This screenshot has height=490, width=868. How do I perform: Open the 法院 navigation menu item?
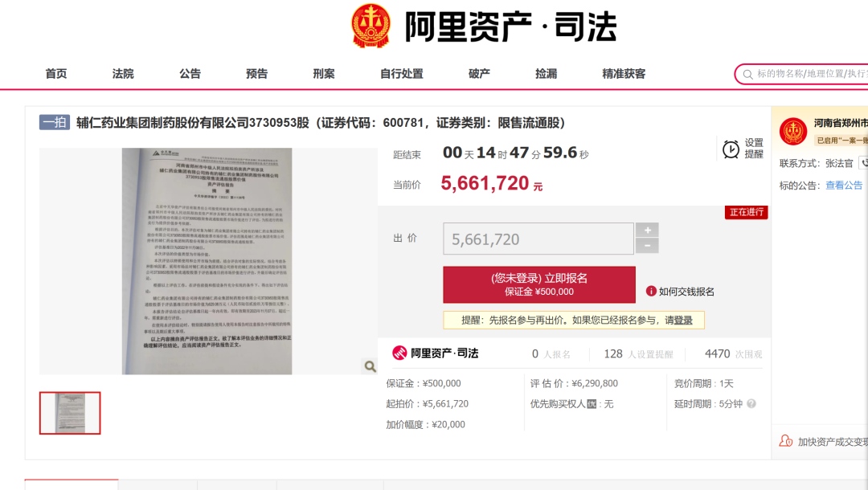click(x=123, y=74)
